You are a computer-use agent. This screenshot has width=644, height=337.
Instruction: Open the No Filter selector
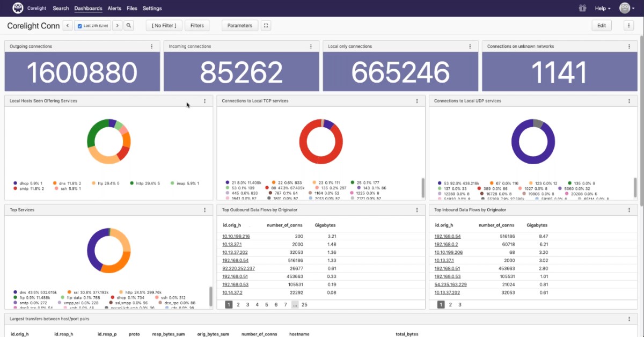164,25
